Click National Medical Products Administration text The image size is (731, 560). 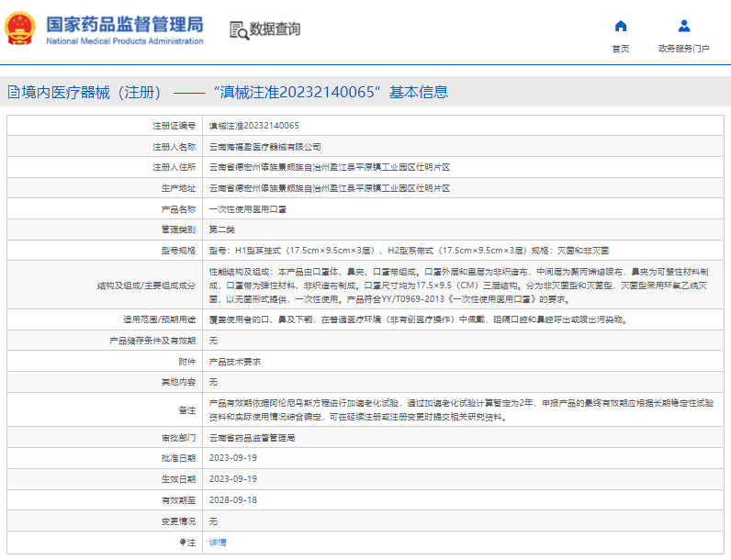(125, 41)
